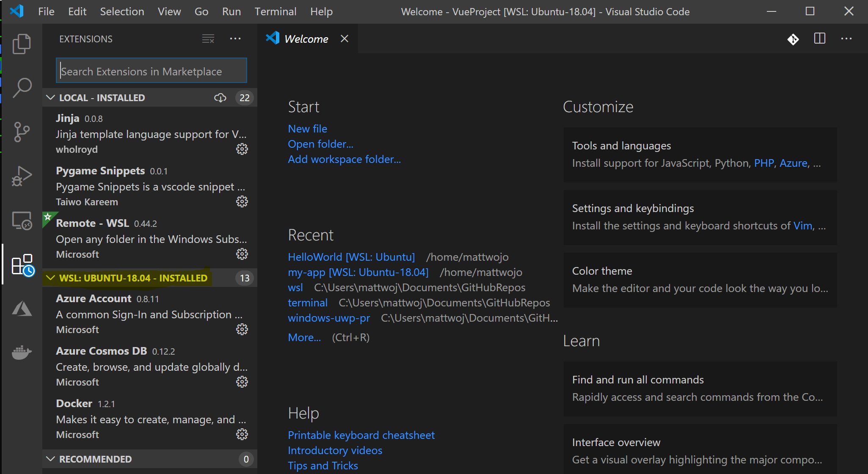Open the my-app WSL recent project
Viewport: 868px width, 474px height.
tap(358, 271)
